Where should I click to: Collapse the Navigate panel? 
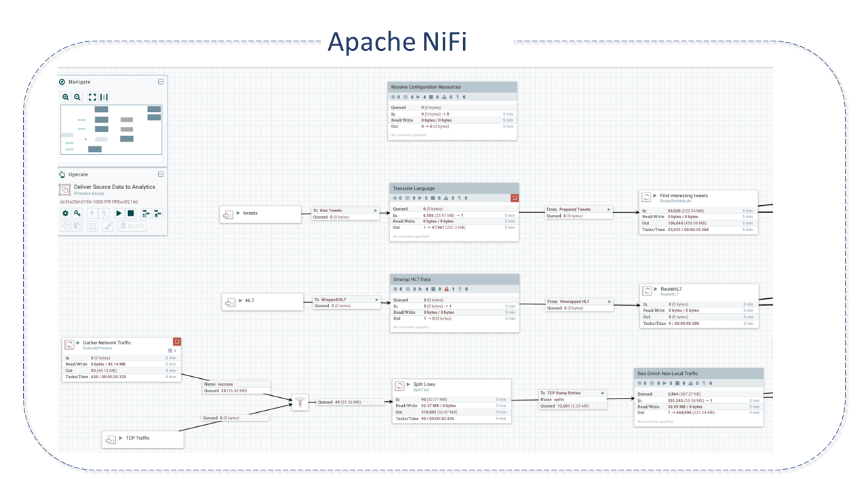(161, 81)
